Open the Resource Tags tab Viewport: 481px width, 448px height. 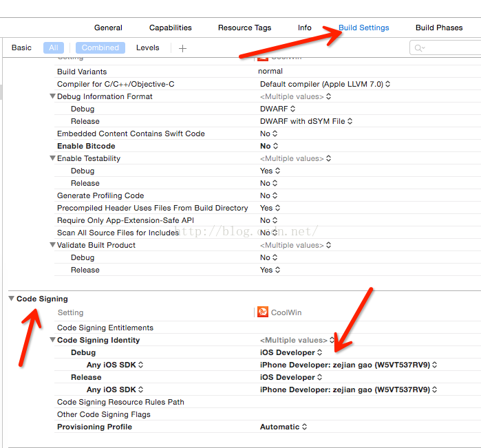(244, 28)
